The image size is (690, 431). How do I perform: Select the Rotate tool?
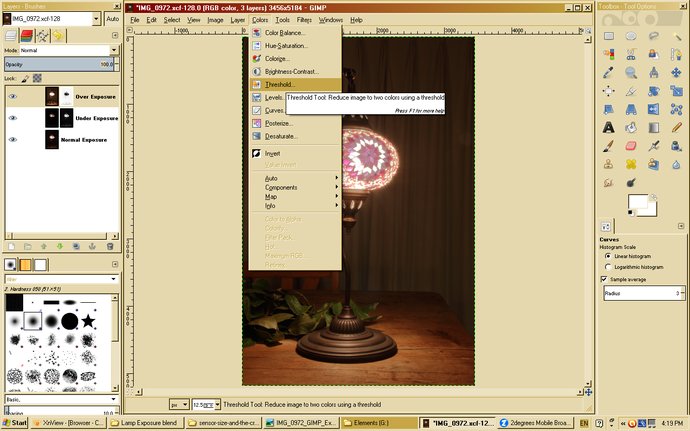tap(653, 91)
